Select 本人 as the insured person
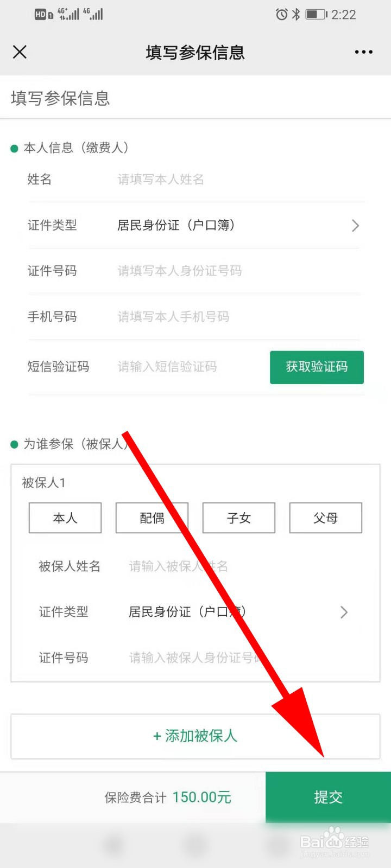391x868 pixels. point(65,518)
